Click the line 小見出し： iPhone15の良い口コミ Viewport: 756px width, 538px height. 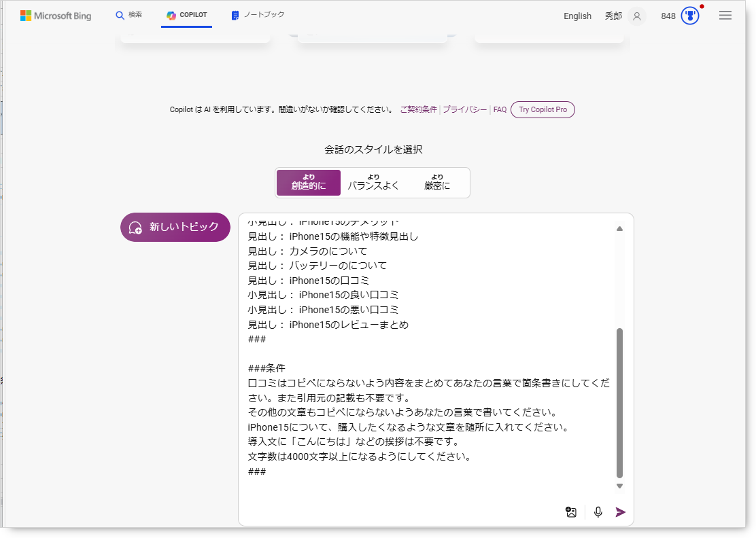(324, 295)
